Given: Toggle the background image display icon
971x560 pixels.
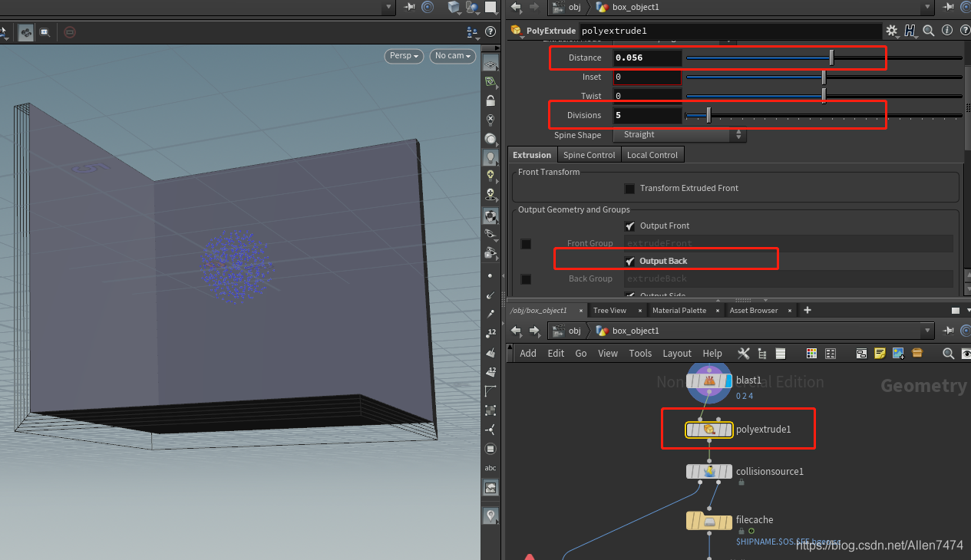Looking at the screenshot, I should pos(490,488).
